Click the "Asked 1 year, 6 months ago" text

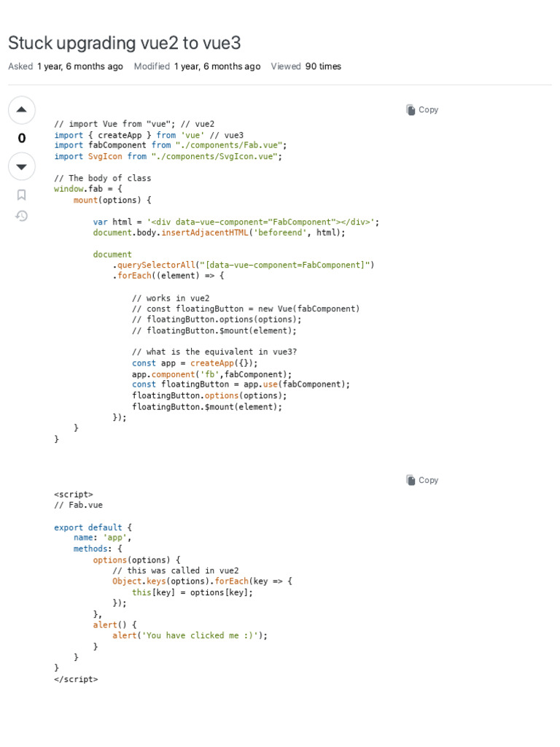tap(66, 66)
